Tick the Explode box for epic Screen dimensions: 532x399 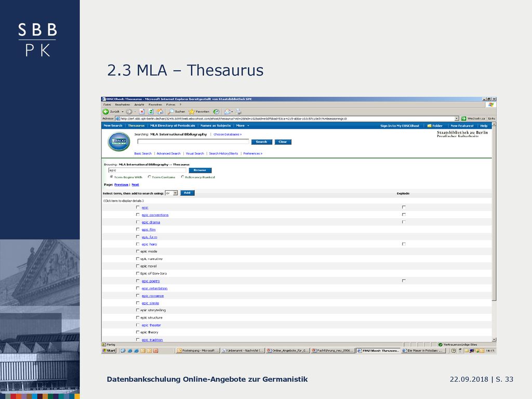[x=404, y=207]
